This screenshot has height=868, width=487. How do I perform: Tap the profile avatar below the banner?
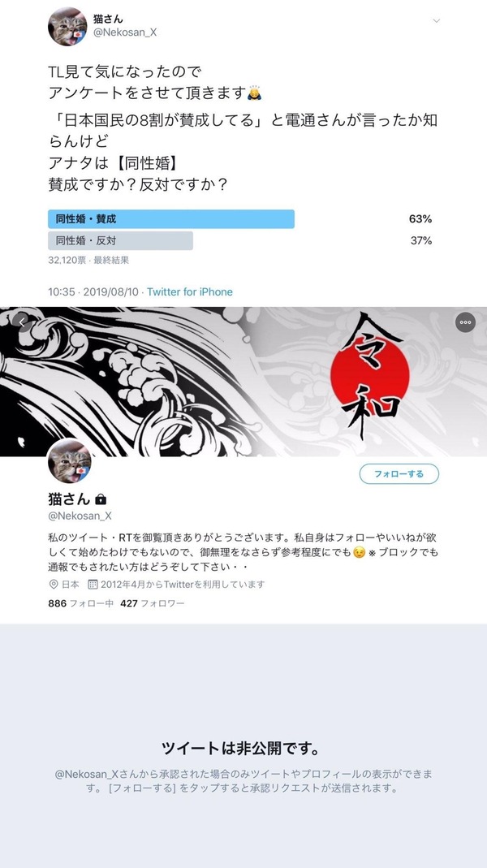click(x=70, y=461)
